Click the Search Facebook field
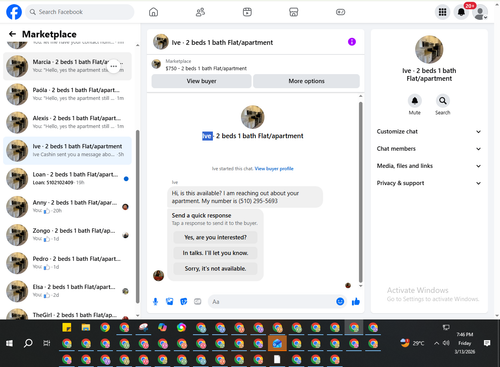This screenshot has height=367, width=500. [80, 12]
